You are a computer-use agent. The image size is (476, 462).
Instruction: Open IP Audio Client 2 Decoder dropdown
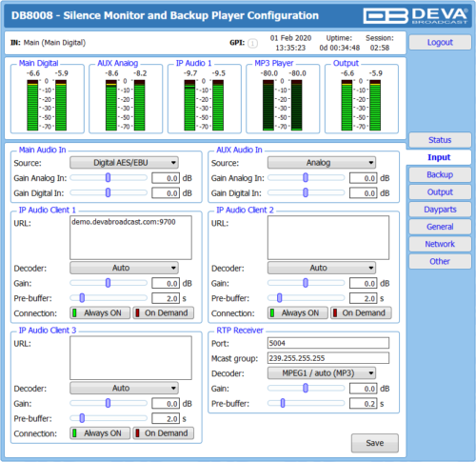tap(322, 268)
